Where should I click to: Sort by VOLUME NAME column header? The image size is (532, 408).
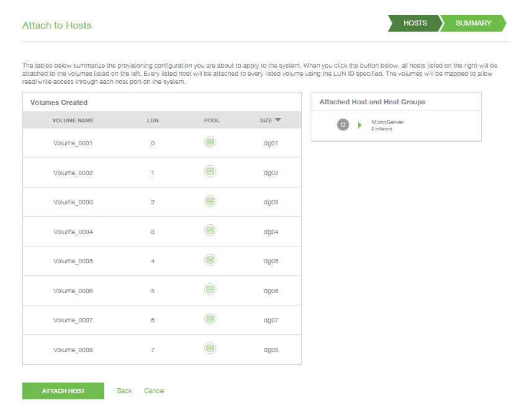[x=73, y=120]
